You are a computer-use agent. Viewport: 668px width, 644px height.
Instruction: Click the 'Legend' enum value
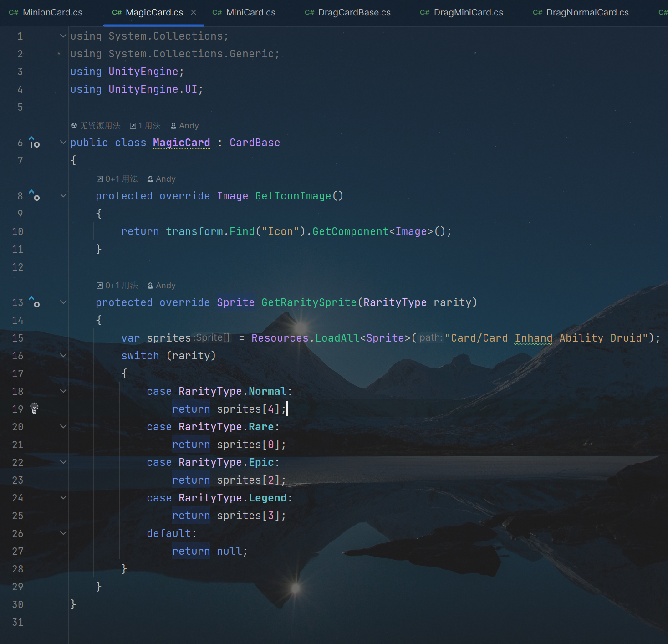click(x=268, y=498)
